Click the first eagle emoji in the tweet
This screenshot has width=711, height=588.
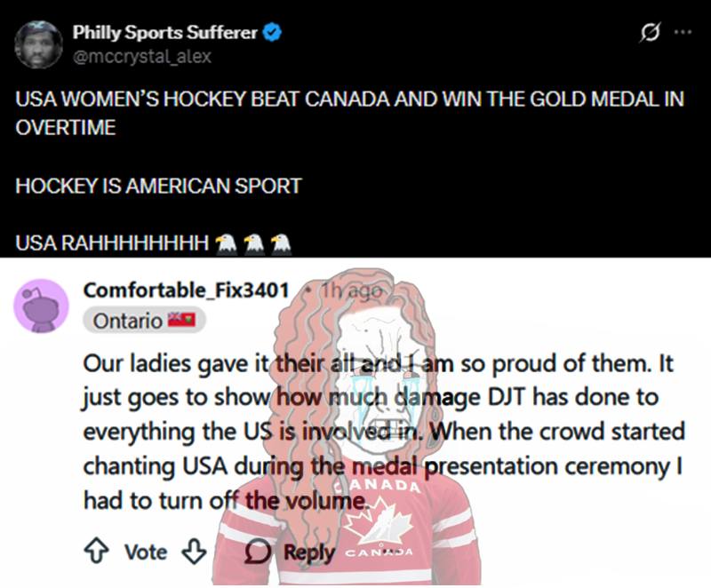click(x=226, y=244)
